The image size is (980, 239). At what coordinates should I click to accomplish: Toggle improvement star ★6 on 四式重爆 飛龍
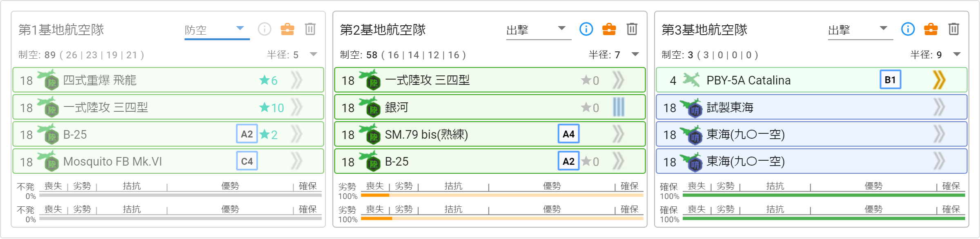[268, 80]
